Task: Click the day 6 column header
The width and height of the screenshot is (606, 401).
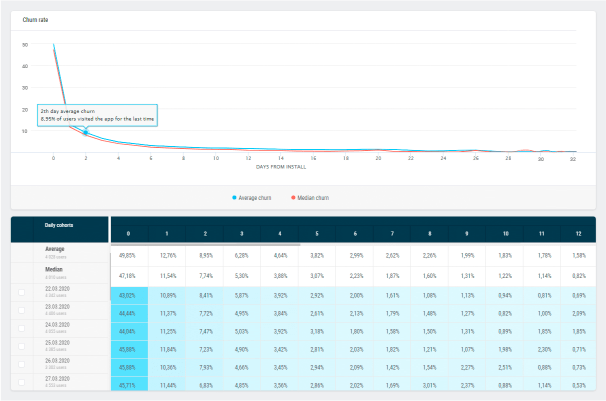Action: click(354, 231)
